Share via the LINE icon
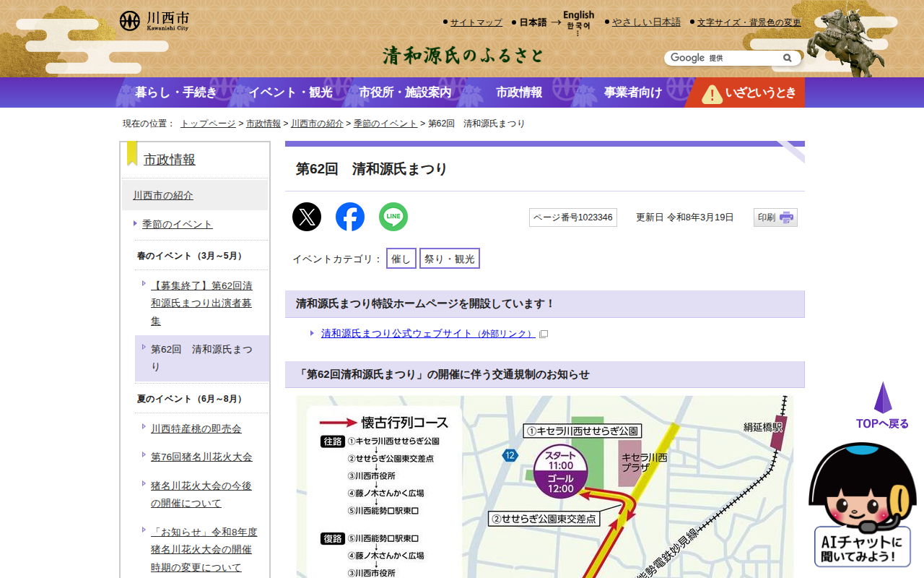Image resolution: width=924 pixels, height=578 pixels. [x=393, y=217]
